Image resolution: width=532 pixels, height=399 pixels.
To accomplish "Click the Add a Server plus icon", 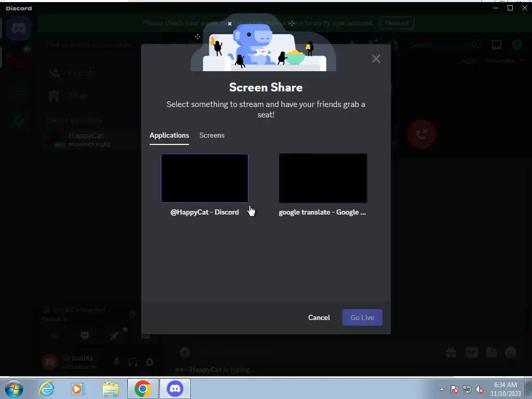I will [x=19, y=91].
